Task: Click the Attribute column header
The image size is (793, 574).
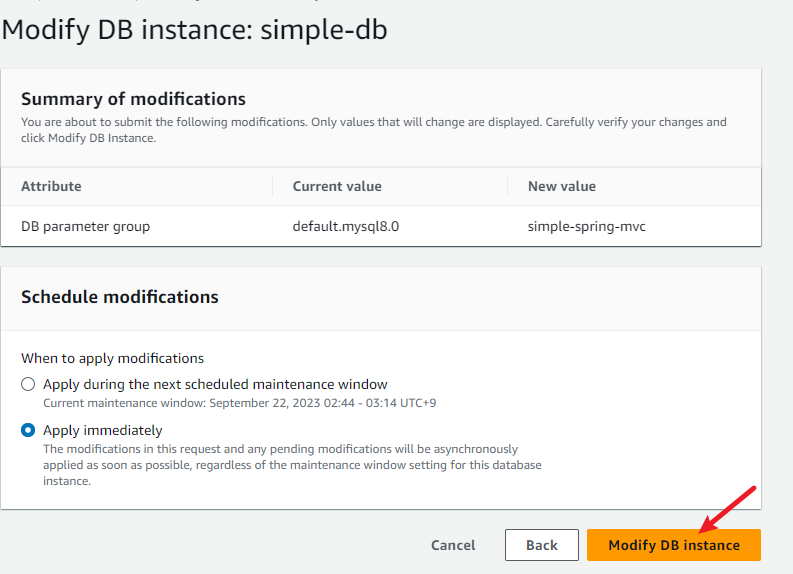Action: pos(51,186)
